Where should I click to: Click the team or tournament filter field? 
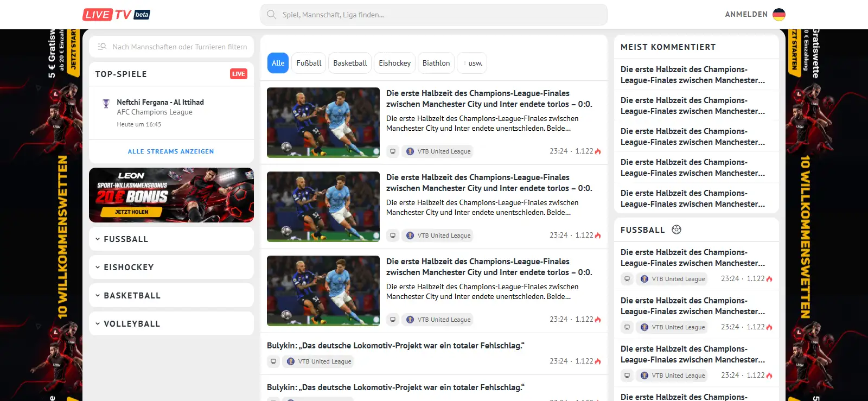coord(171,47)
